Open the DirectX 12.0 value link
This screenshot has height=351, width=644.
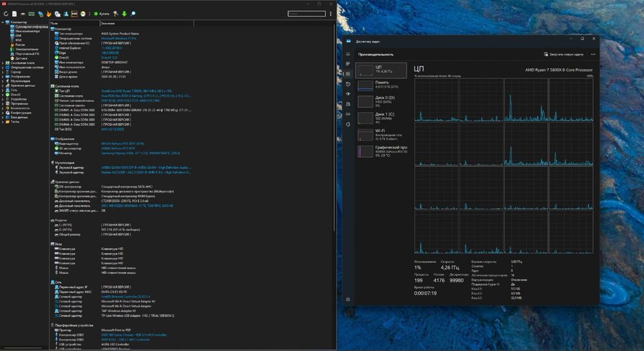pos(109,57)
